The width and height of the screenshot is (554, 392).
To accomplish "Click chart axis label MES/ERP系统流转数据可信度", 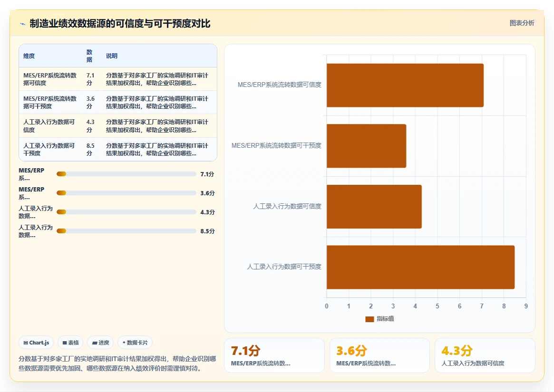I will (280, 85).
